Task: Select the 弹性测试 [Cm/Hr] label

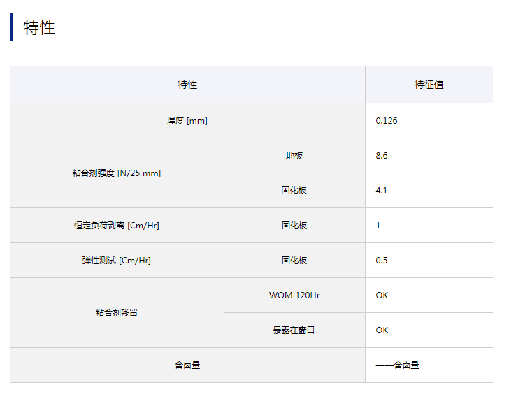Action: (x=117, y=261)
